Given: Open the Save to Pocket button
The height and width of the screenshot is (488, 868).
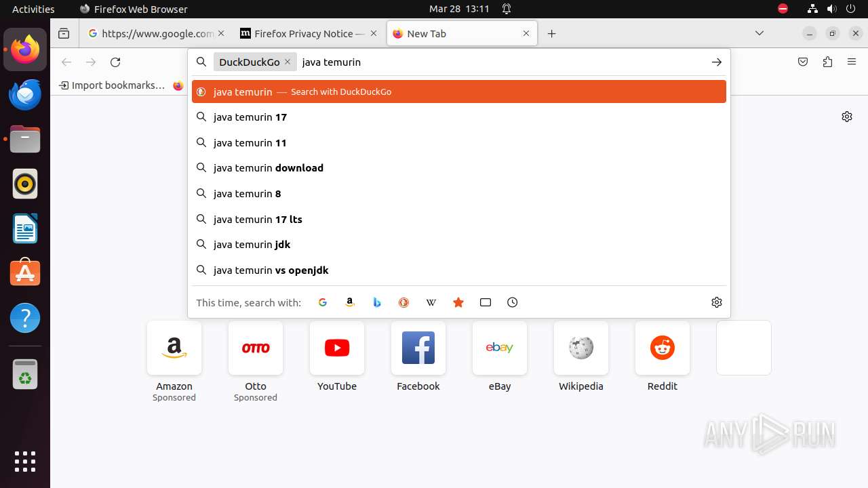Looking at the screenshot, I should click(x=803, y=62).
